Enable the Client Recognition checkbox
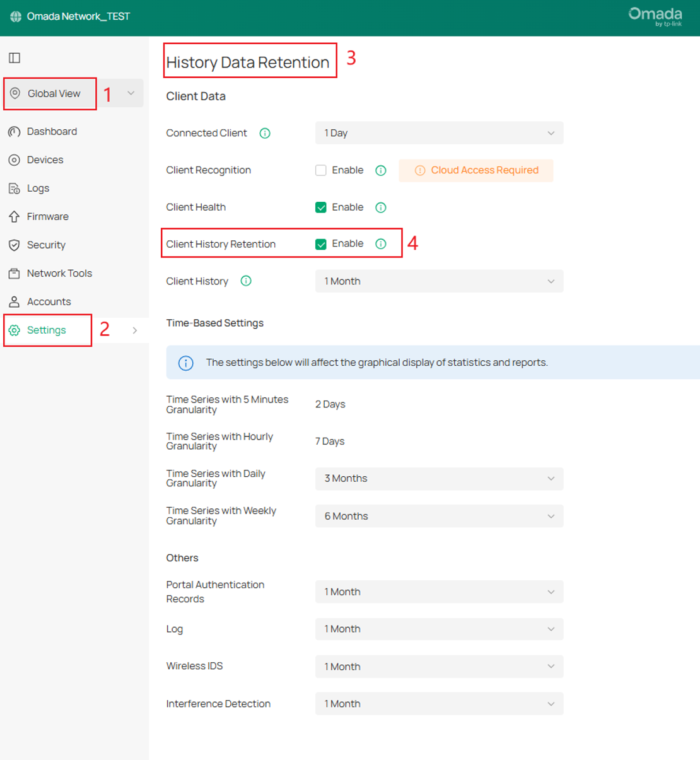This screenshot has width=700, height=760. click(x=321, y=170)
